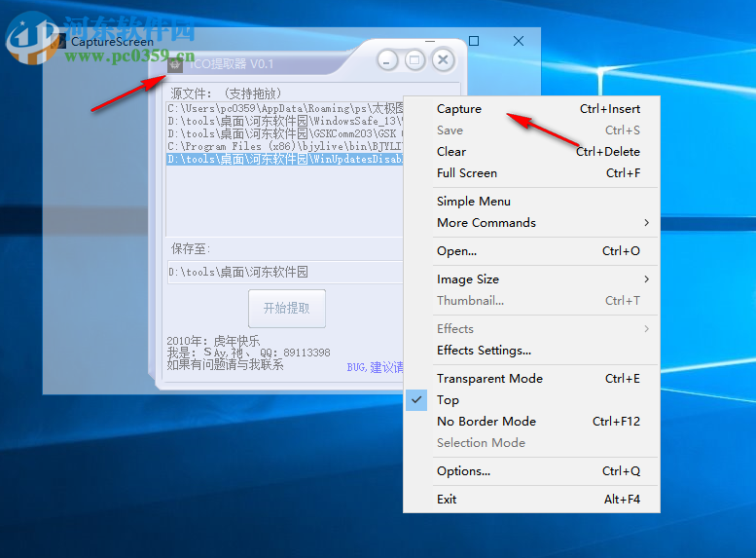Choose Capture from the context menu
Image resolution: width=756 pixels, height=558 pixels.
pyautogui.click(x=532, y=109)
